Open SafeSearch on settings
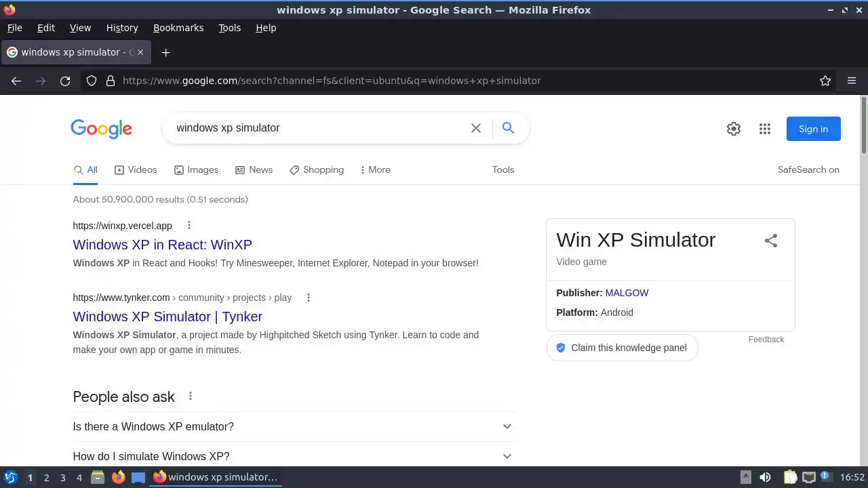Image resolution: width=868 pixels, height=488 pixels. [x=808, y=170]
